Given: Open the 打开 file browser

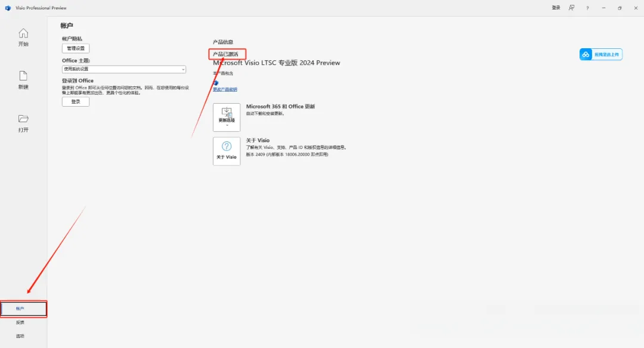Looking at the screenshot, I should coord(23,123).
